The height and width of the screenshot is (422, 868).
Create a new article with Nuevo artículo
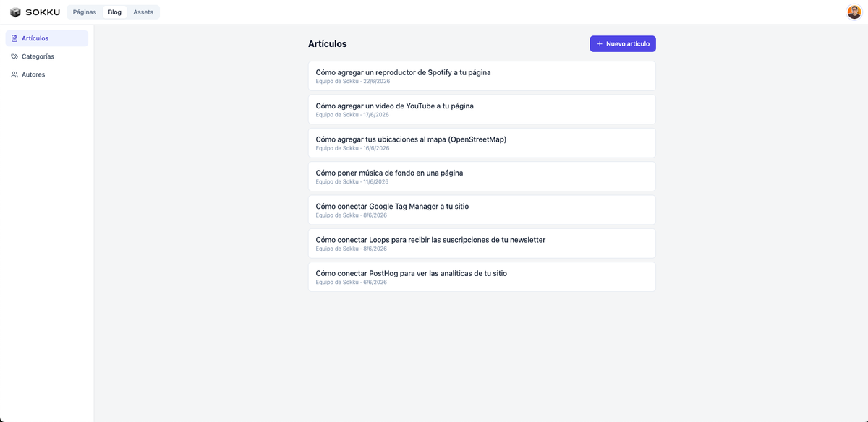623,44
